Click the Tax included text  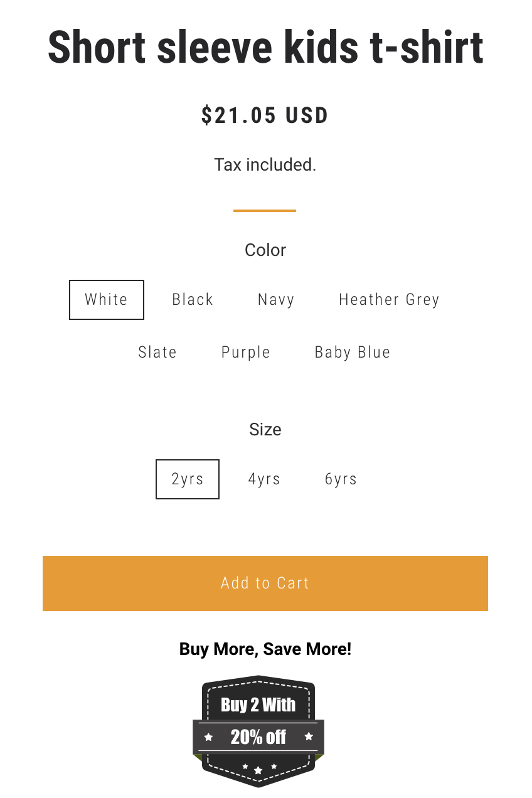point(265,165)
